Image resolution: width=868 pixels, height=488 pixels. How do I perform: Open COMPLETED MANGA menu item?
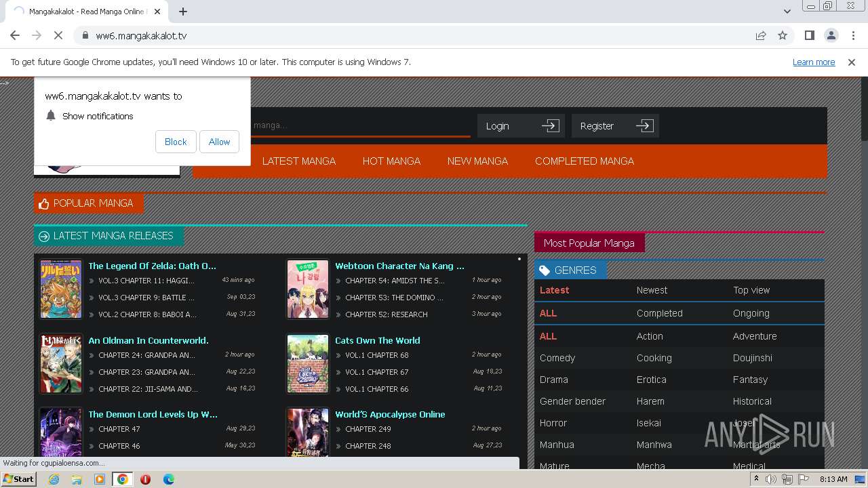click(585, 161)
